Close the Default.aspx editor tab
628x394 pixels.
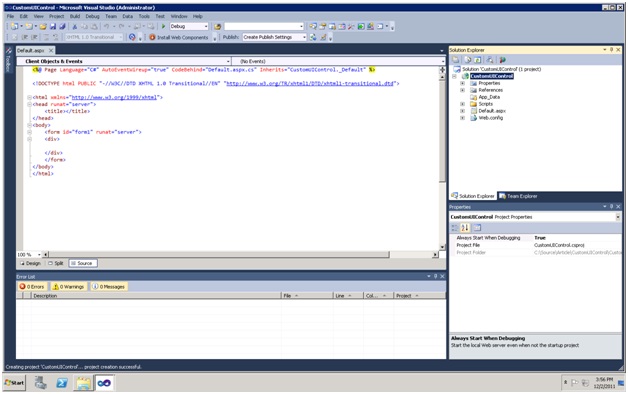pos(51,50)
